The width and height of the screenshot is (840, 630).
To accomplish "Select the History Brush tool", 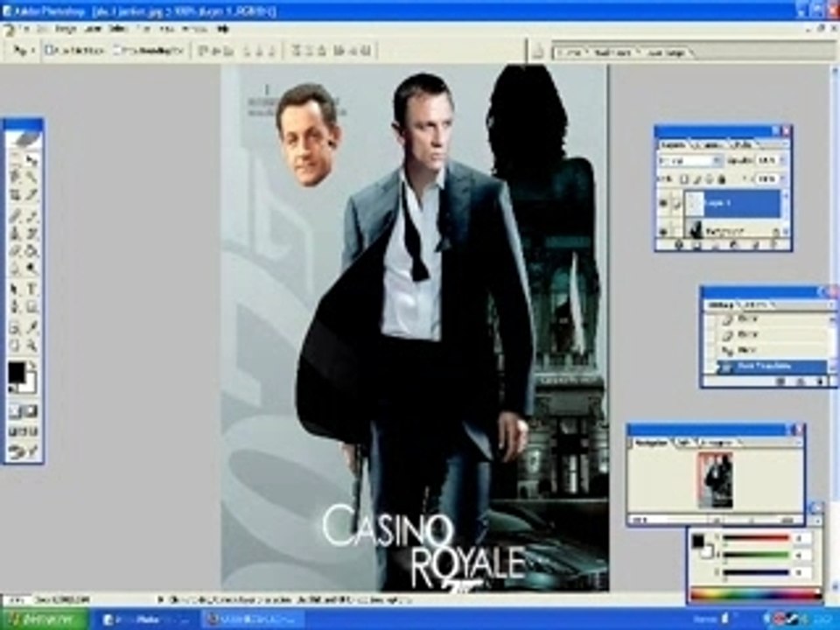I will 31,233.
